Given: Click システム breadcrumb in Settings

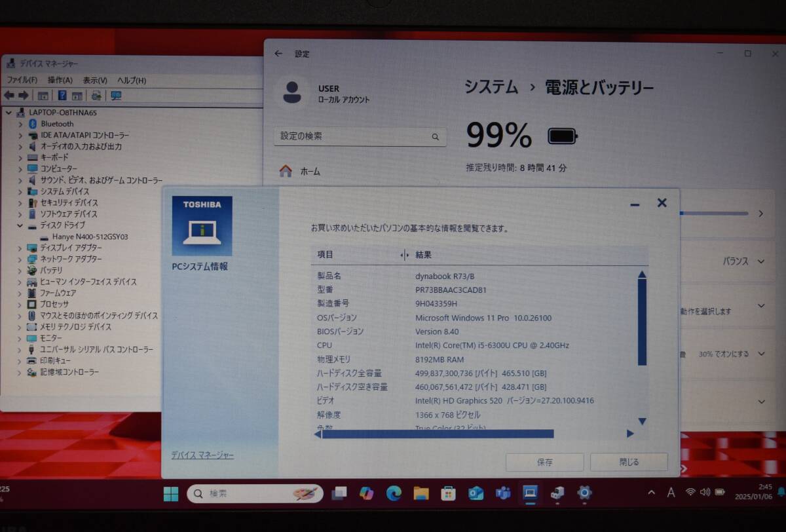Looking at the screenshot, I should click(x=491, y=87).
